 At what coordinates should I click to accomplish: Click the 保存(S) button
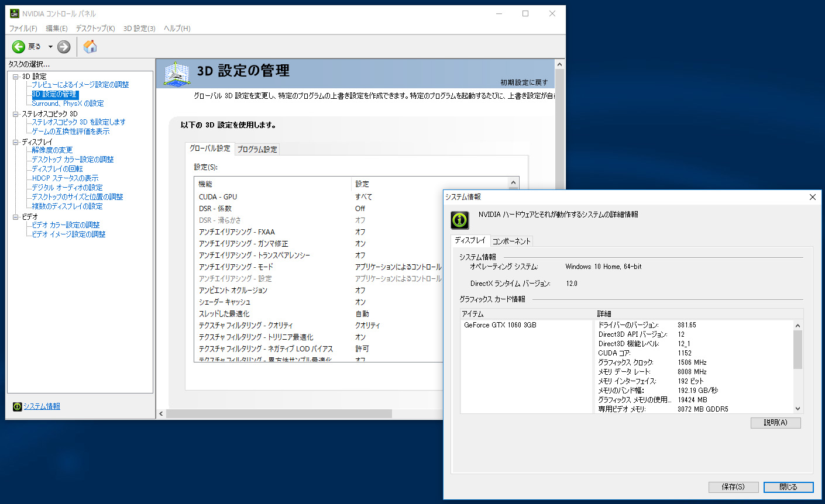pyautogui.click(x=733, y=486)
